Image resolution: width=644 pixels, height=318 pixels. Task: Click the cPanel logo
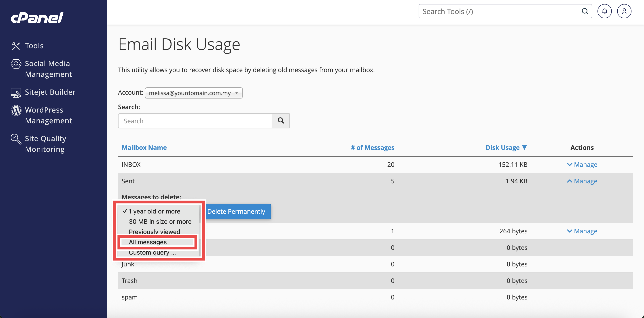coord(37,18)
